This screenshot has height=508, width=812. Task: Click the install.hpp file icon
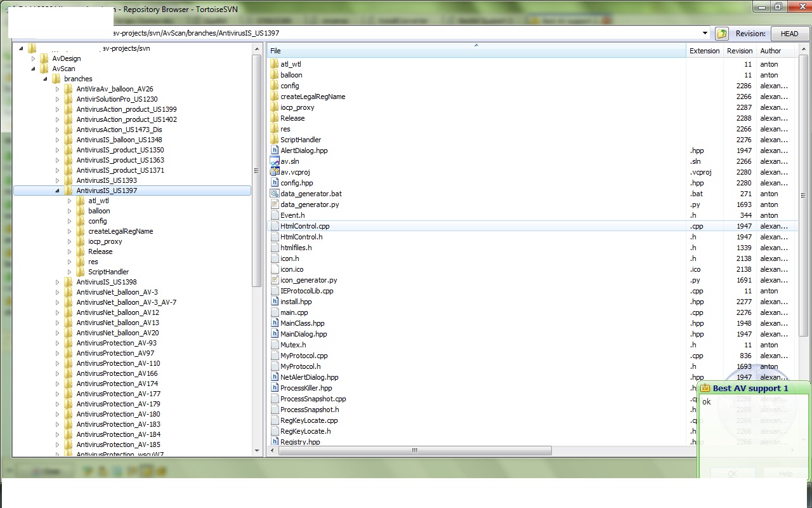click(x=275, y=302)
